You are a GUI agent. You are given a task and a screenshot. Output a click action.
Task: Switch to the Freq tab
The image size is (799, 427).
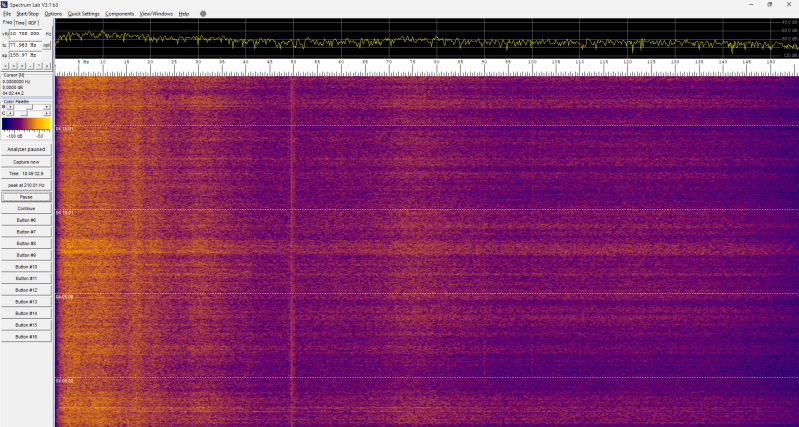(x=7, y=22)
